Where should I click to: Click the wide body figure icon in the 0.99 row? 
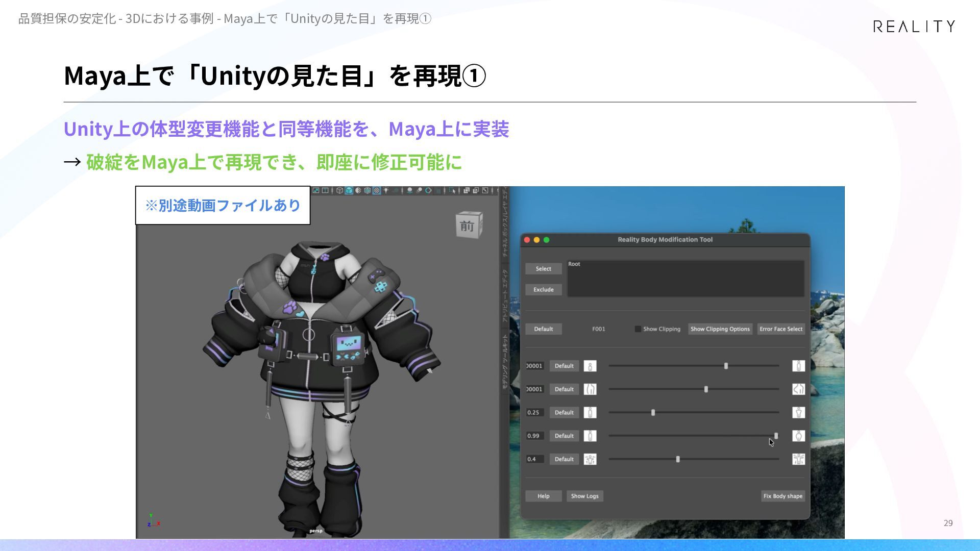799,436
